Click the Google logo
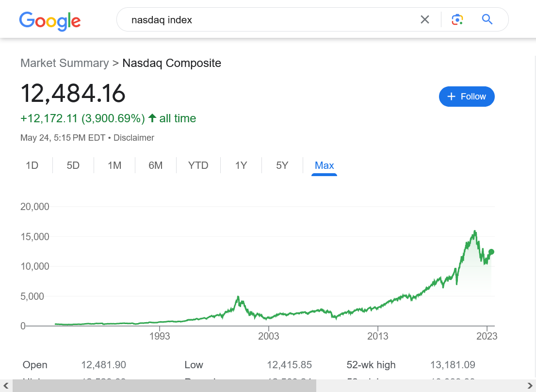 tap(50, 20)
